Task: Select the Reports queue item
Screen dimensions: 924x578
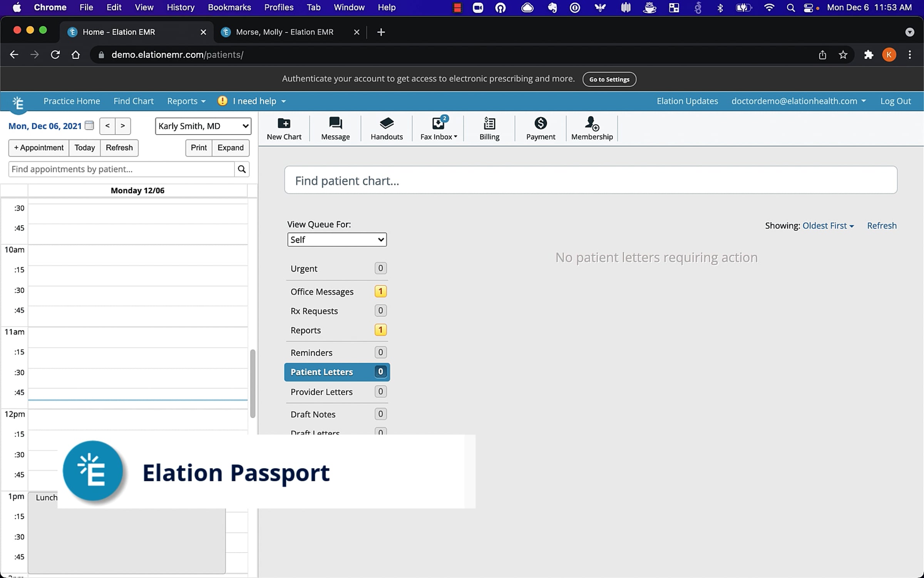Action: coord(337,330)
